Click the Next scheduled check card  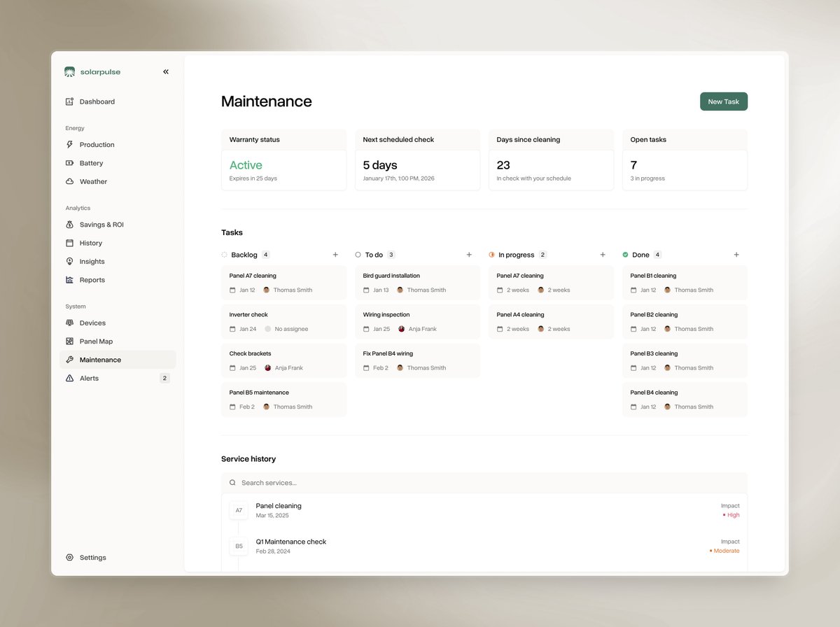(417, 160)
